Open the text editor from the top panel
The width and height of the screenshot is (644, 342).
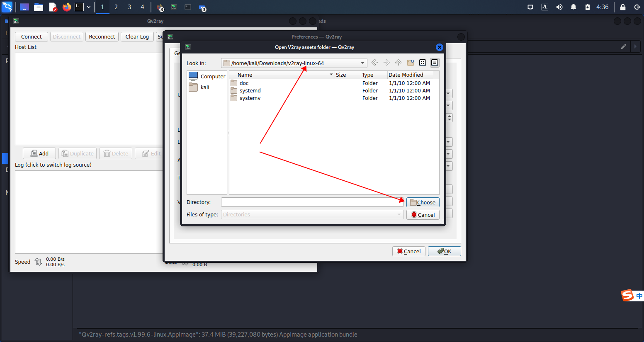(53, 7)
